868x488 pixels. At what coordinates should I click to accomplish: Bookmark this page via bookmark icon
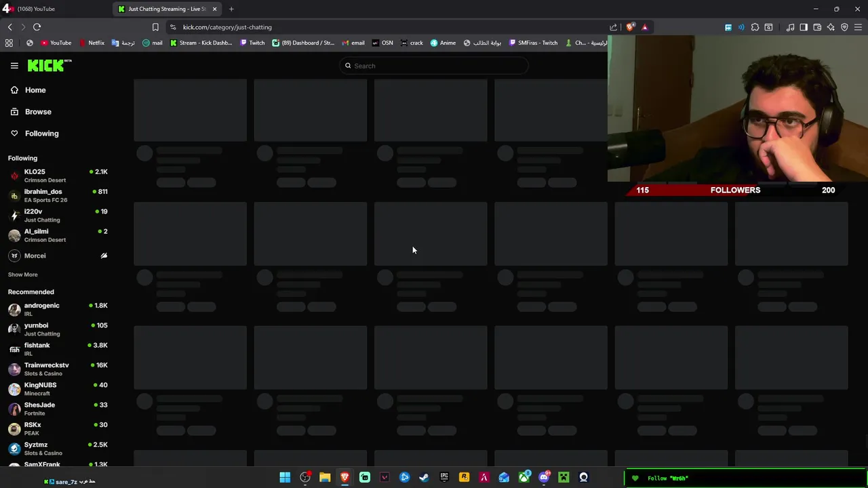tap(155, 27)
